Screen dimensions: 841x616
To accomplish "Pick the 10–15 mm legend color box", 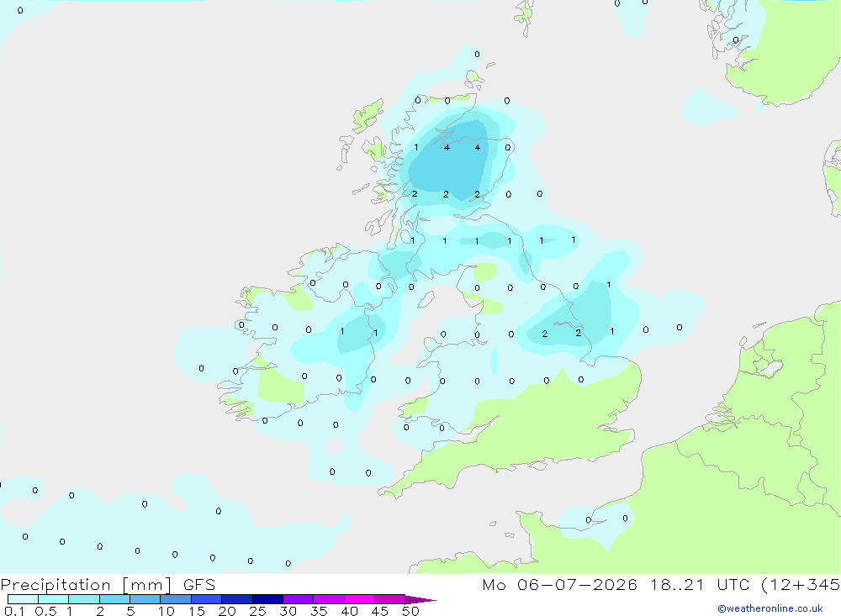I will (176, 599).
